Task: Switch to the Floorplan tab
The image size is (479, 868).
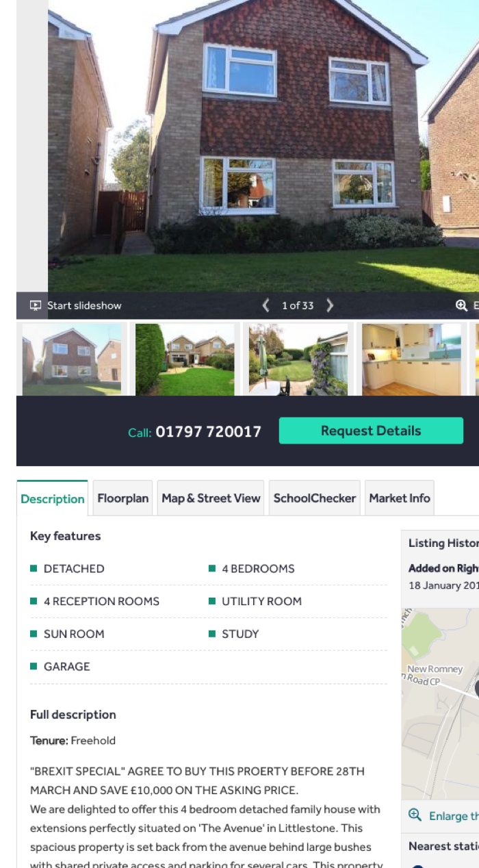Action: [x=123, y=498]
